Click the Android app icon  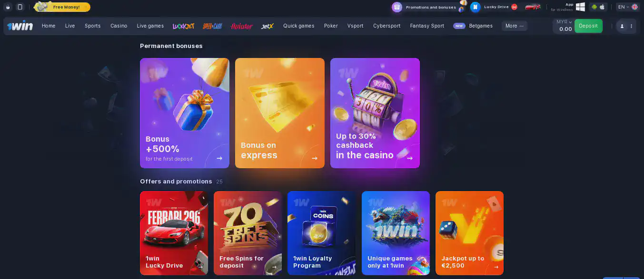(594, 7)
